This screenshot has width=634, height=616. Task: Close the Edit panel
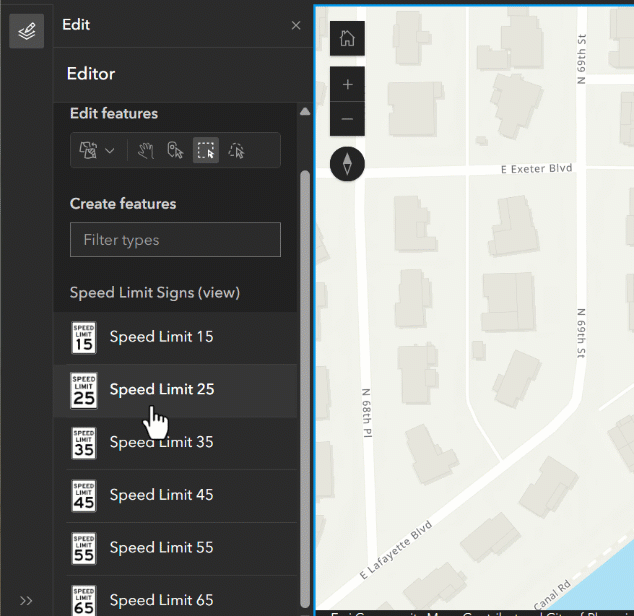296,25
